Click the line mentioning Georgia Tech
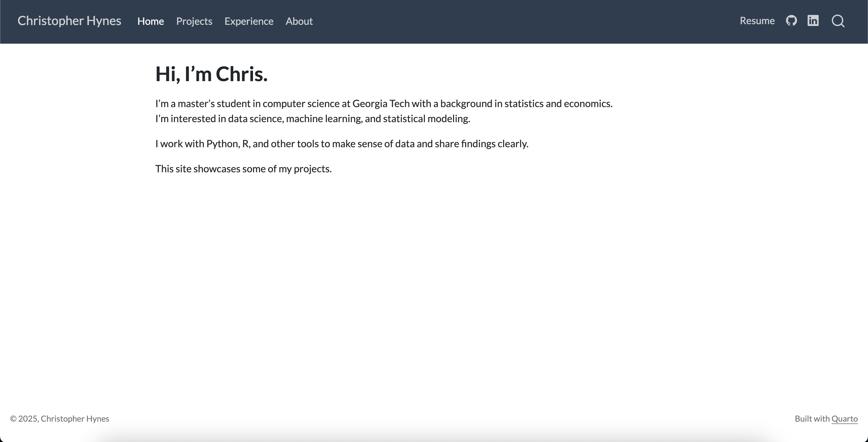Screen dimensions: 868x442 [384, 104]
